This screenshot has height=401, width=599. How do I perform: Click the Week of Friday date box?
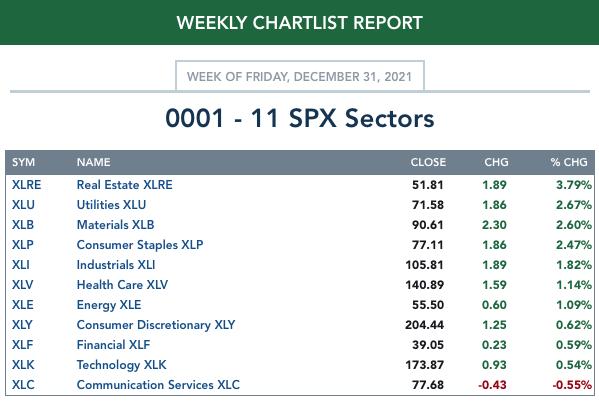click(x=300, y=76)
